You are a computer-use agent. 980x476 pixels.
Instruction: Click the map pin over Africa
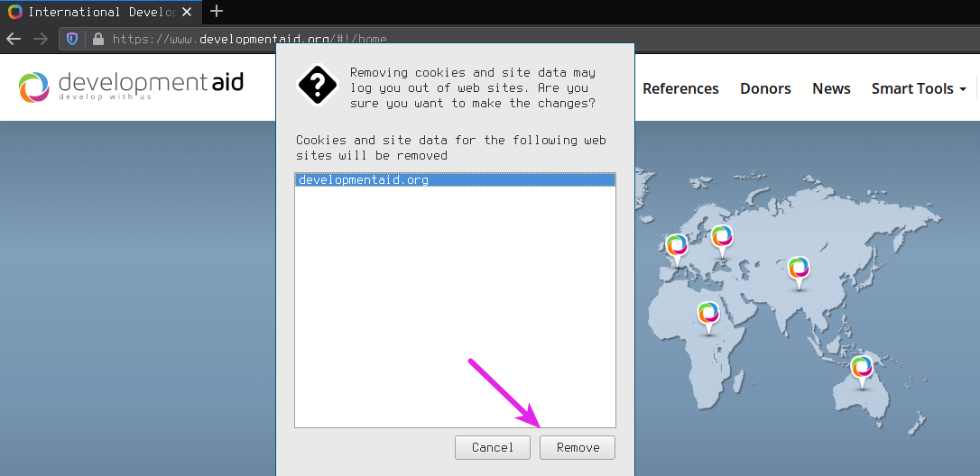point(708,314)
